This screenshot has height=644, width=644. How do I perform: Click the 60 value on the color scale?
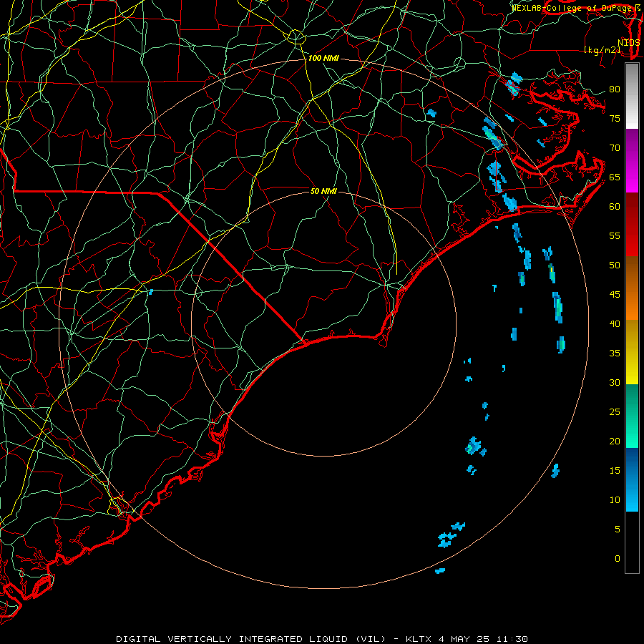(615, 207)
